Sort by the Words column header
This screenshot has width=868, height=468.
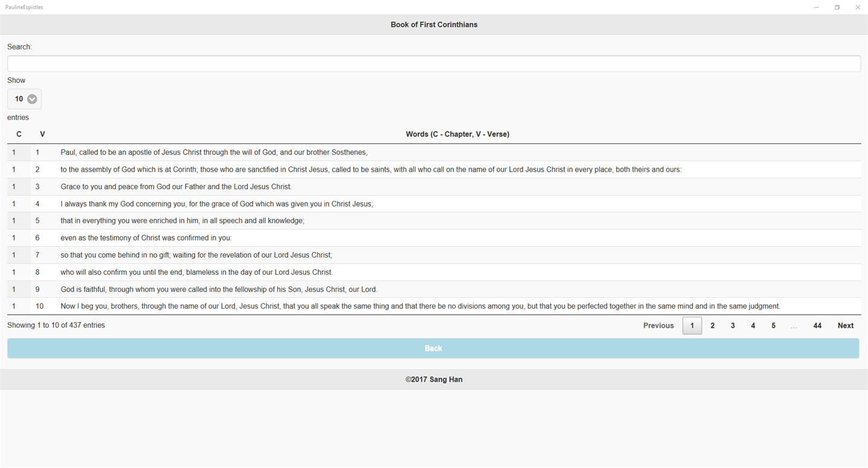click(x=458, y=134)
